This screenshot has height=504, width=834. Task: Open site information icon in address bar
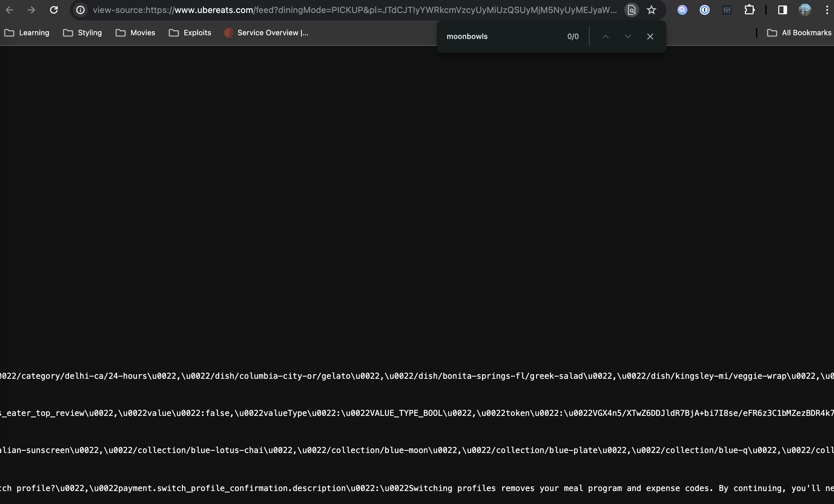(80, 10)
